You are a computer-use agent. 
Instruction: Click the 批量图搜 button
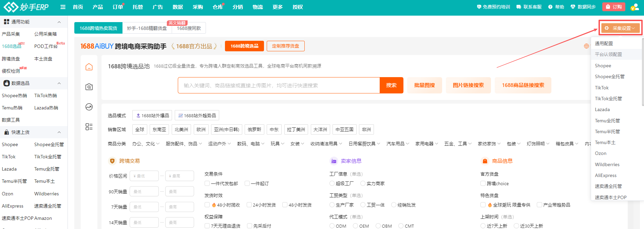(424, 85)
